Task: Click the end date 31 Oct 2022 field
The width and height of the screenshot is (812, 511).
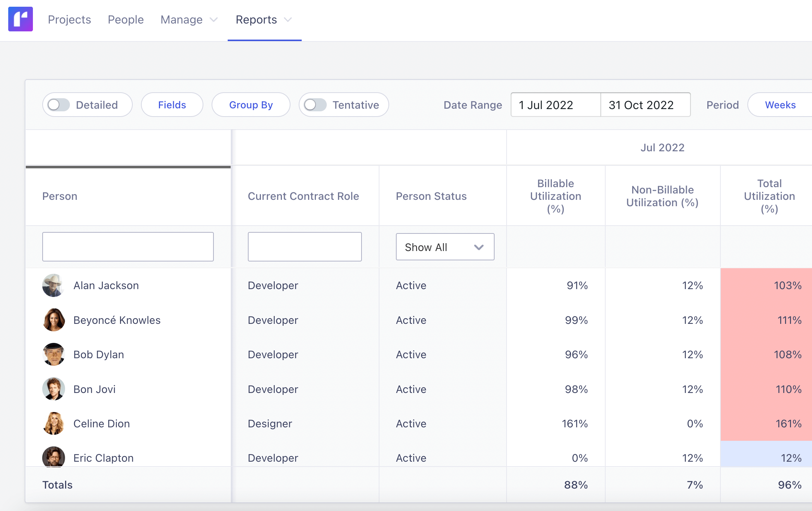Action: (x=645, y=105)
